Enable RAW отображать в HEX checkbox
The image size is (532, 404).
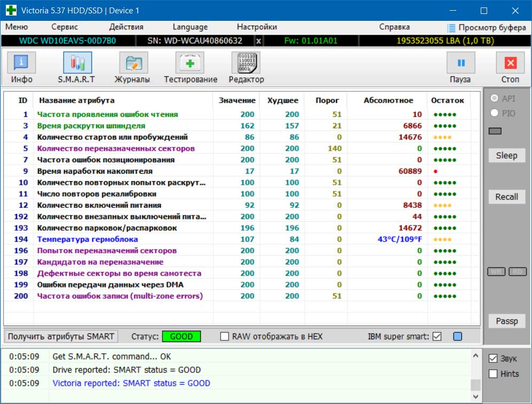pos(224,337)
